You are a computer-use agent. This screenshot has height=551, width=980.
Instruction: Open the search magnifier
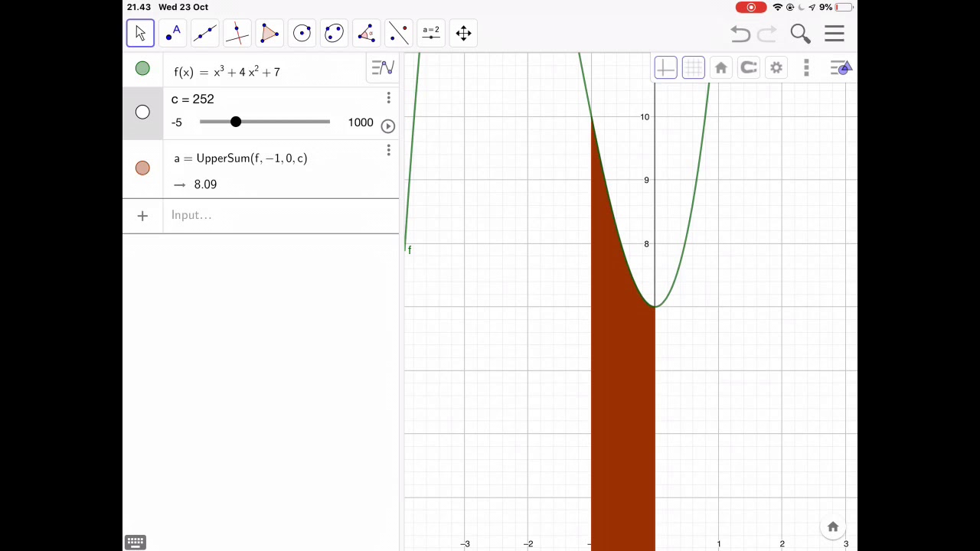[x=800, y=34]
